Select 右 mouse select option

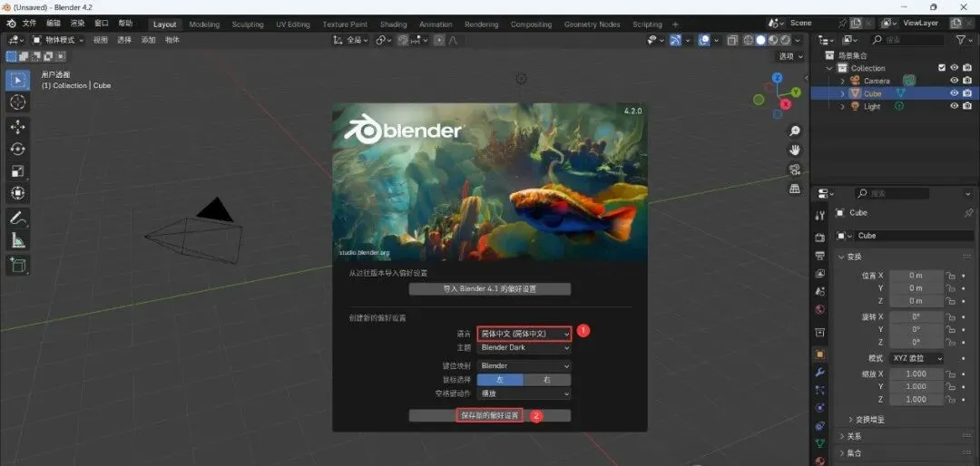coord(547,380)
